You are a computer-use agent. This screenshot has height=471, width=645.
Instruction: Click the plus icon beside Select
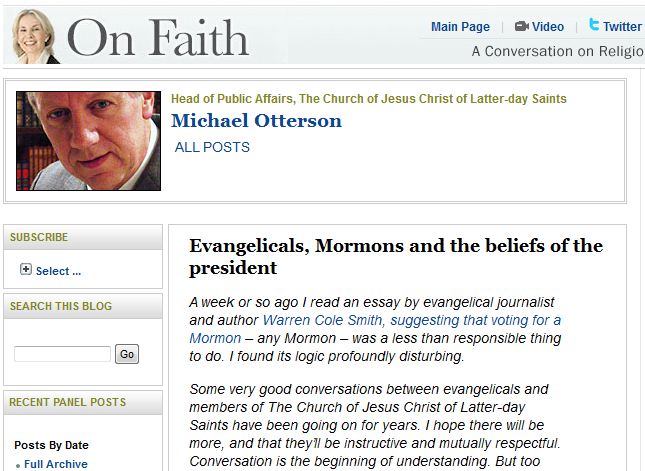pyautogui.click(x=26, y=270)
